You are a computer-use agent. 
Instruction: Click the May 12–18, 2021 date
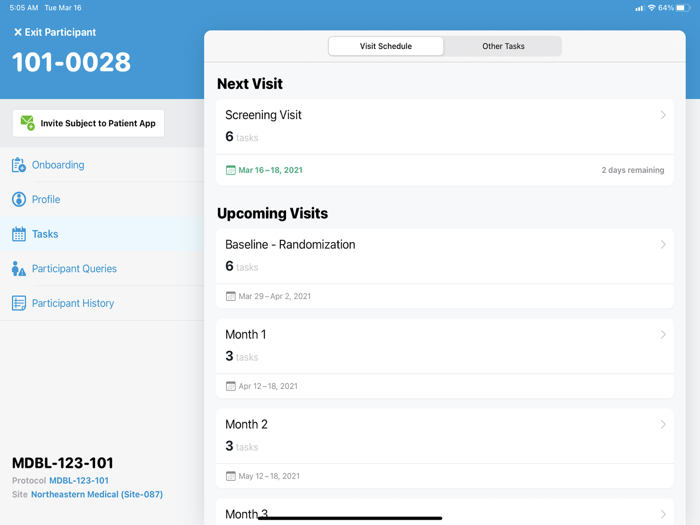click(269, 476)
